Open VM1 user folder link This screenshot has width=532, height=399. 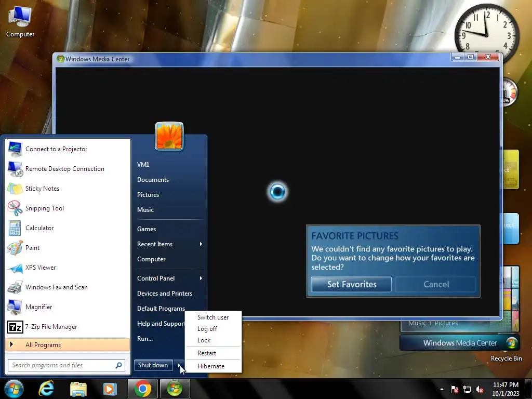[x=143, y=165]
